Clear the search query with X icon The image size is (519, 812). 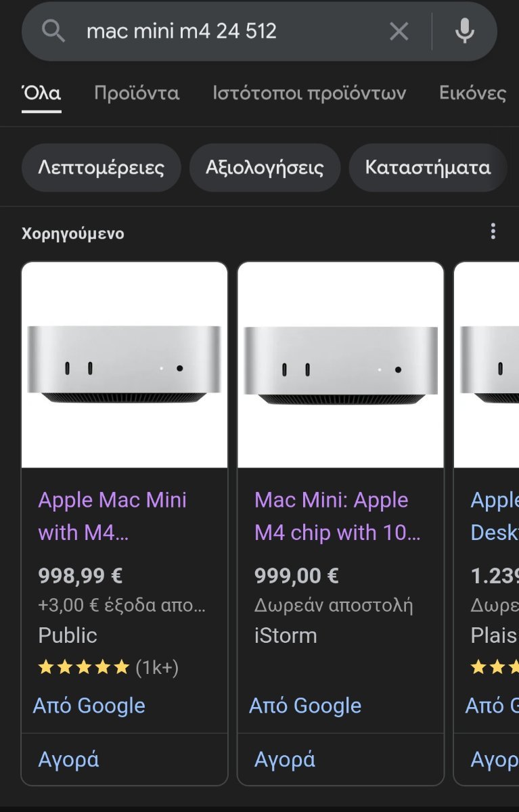tap(399, 31)
